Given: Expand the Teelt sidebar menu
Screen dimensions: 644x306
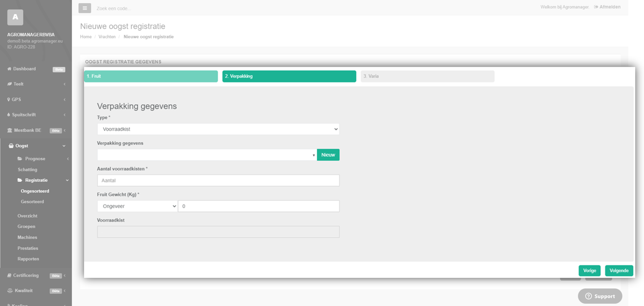Looking at the screenshot, I should (x=18, y=84).
